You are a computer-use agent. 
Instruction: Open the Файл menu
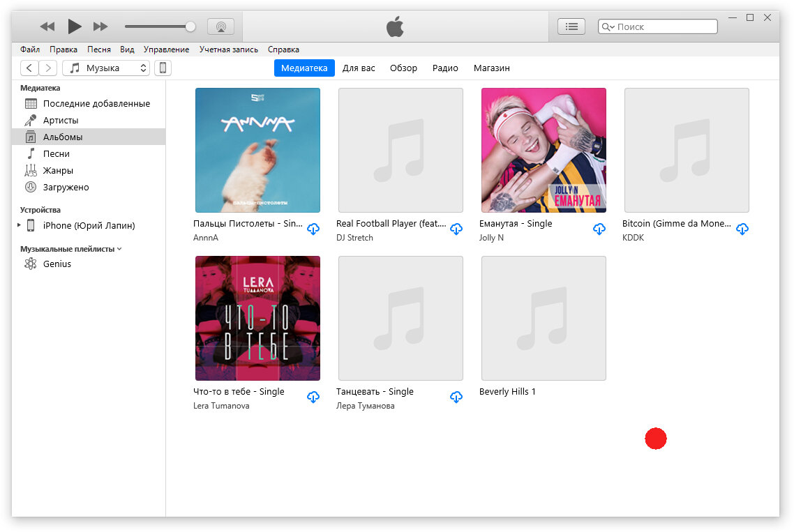point(30,49)
